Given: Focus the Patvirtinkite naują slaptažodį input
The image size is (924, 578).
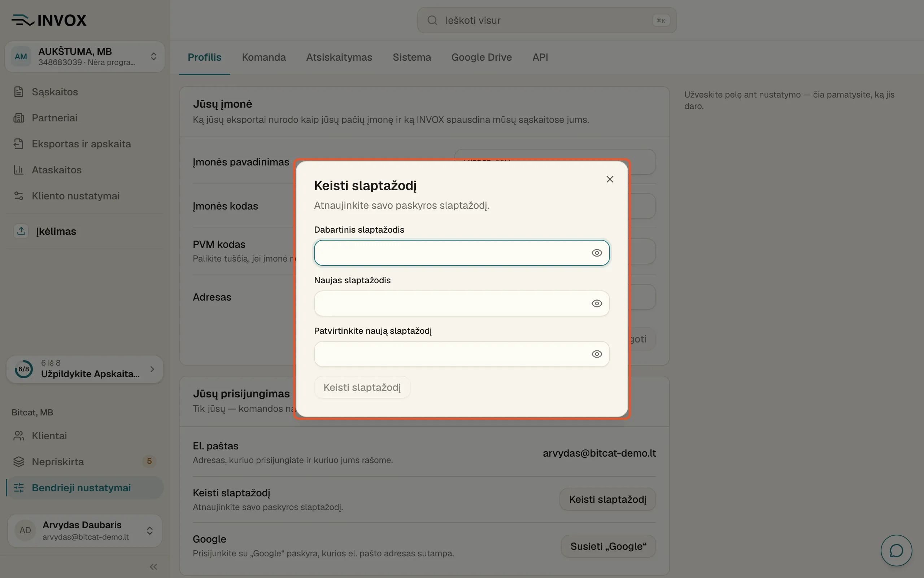Looking at the screenshot, I should coord(462,354).
